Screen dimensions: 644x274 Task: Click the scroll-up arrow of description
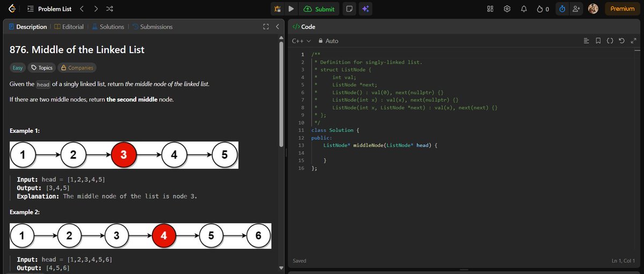click(281, 38)
